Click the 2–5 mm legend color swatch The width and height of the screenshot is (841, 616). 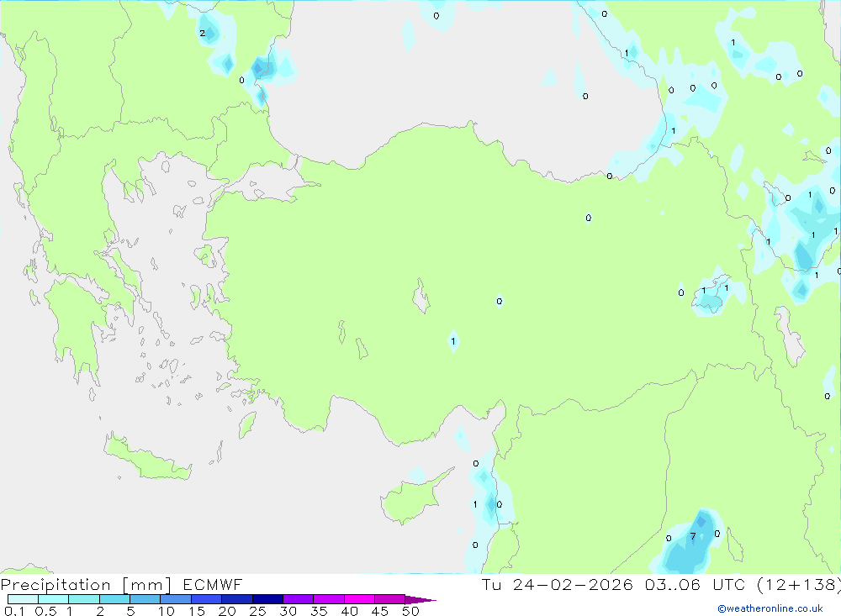[x=114, y=599]
